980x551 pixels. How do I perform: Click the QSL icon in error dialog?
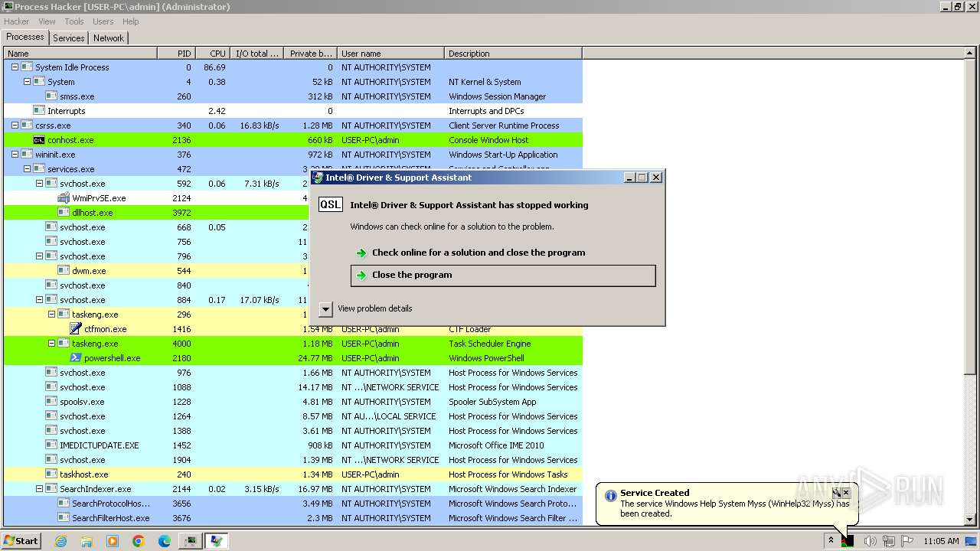click(x=331, y=204)
